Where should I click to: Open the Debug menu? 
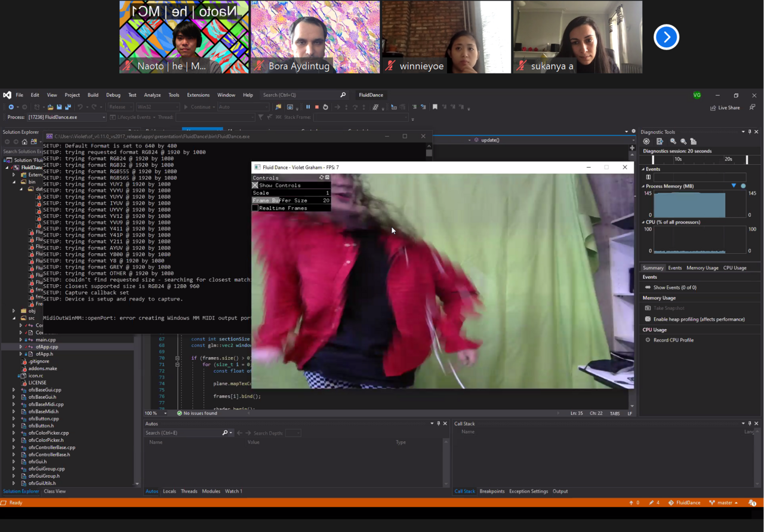click(x=113, y=95)
